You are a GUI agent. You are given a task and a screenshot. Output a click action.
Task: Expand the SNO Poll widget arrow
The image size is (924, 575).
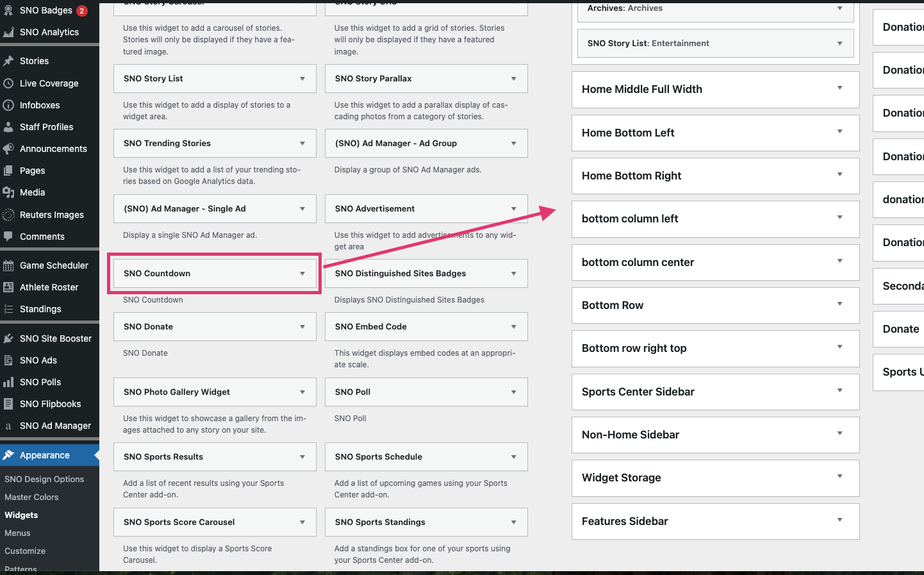(514, 392)
